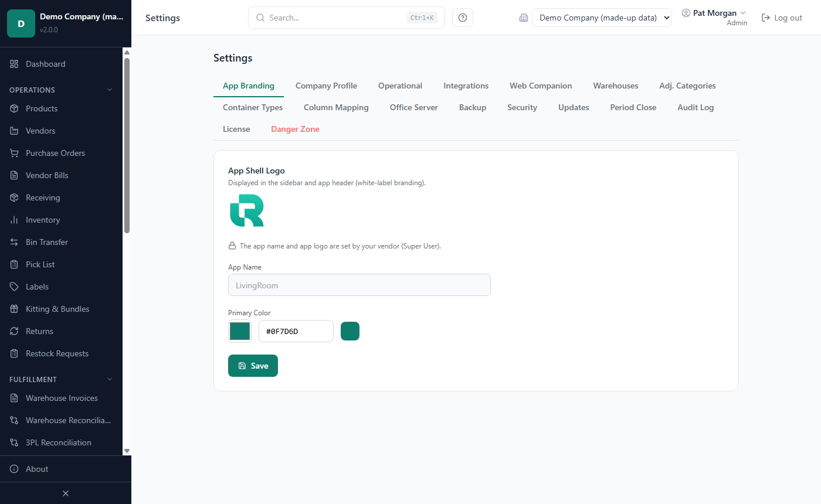
Task: Click the App Shell Logo image
Action: (247, 211)
